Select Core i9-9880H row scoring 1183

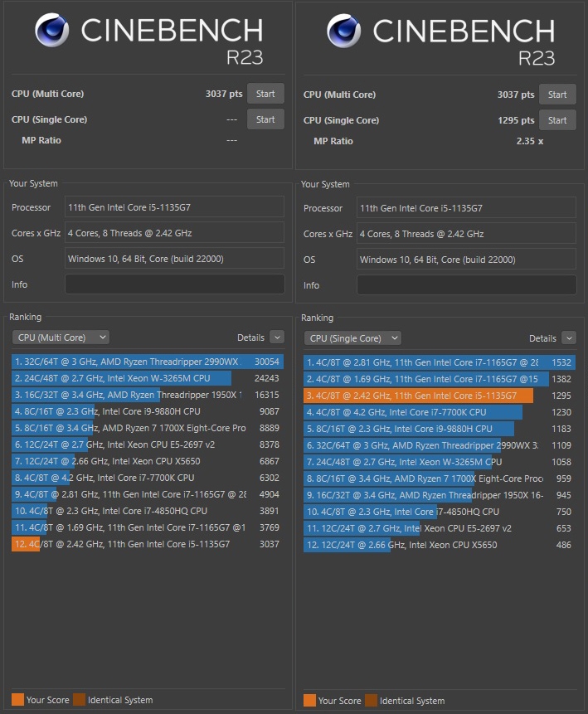[440, 429]
